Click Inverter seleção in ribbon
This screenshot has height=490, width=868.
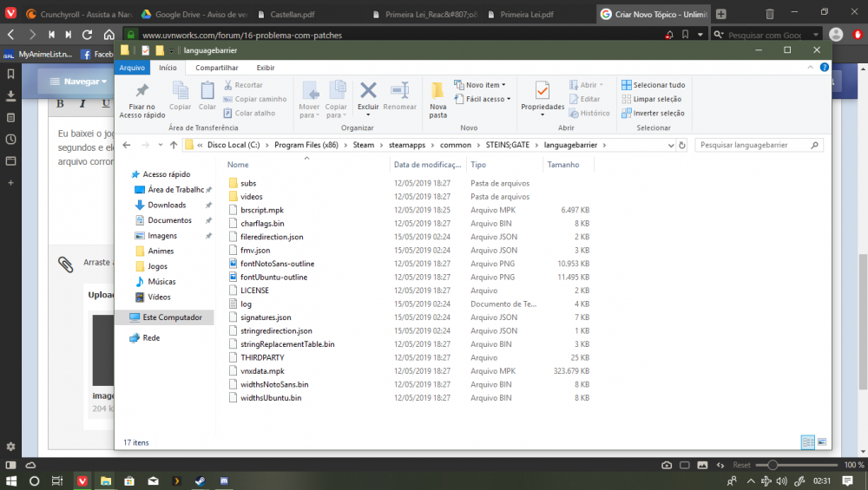coord(654,114)
